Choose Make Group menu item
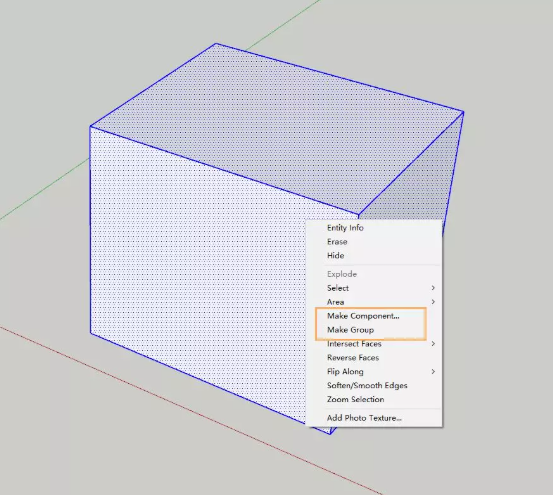Screen dimensions: 553x495 click(x=374, y=330)
